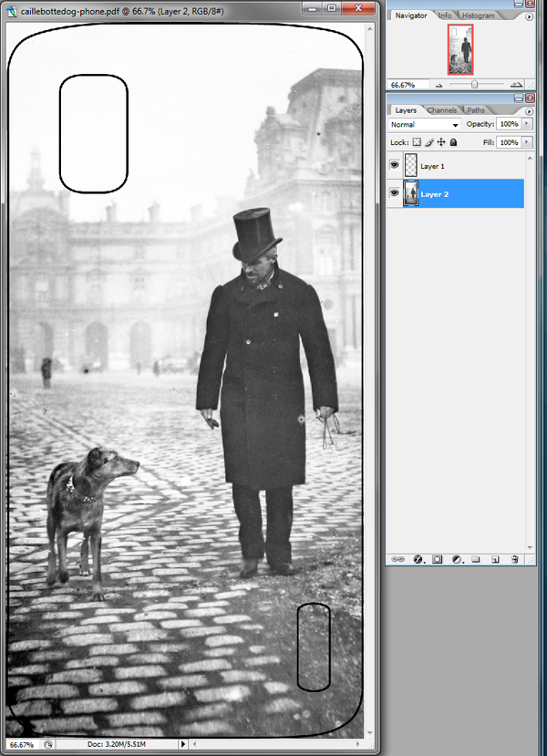The image size is (547, 756).
Task: Lock transparent pixels
Action: [x=417, y=142]
